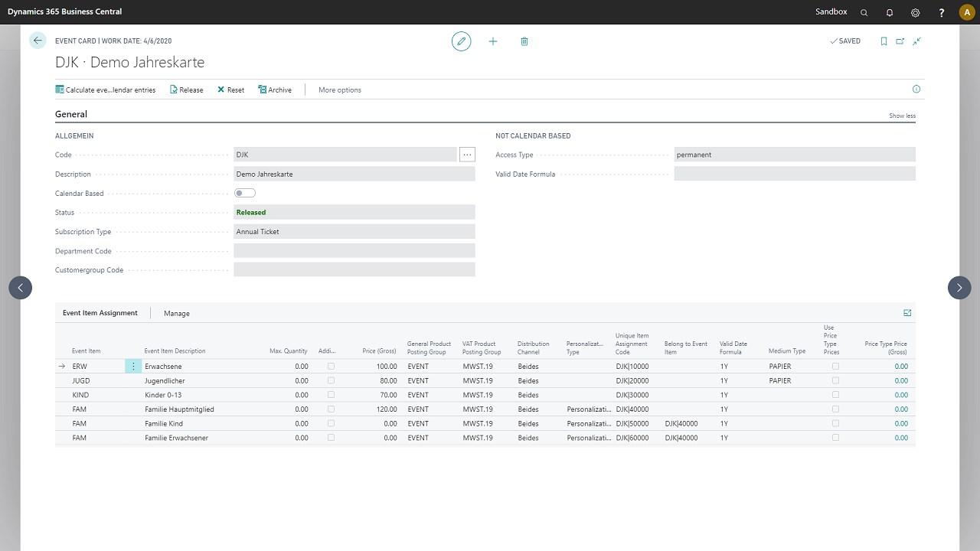Click the Medium Type column header
Image resolution: width=980 pixels, height=551 pixels.
coord(787,351)
